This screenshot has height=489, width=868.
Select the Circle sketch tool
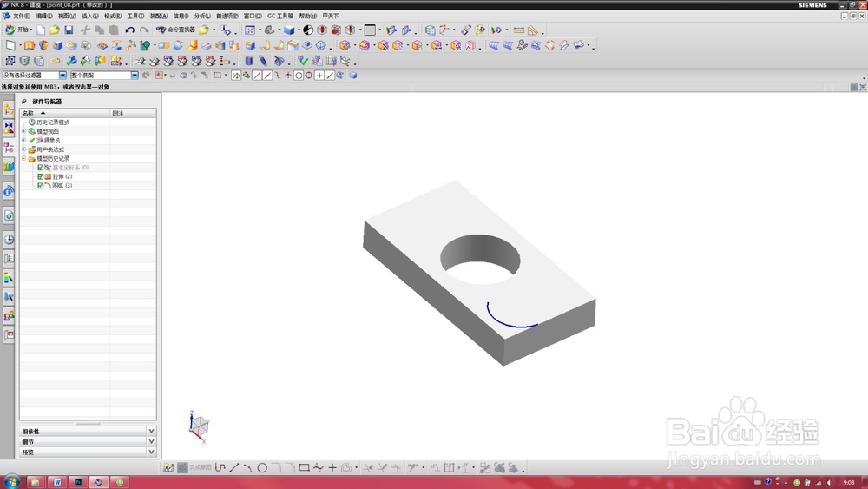[262, 467]
